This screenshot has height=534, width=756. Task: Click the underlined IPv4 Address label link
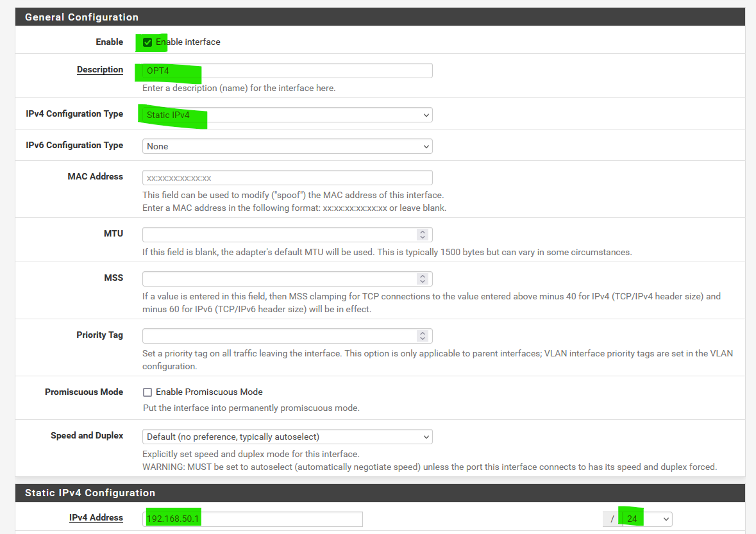pyautogui.click(x=96, y=517)
